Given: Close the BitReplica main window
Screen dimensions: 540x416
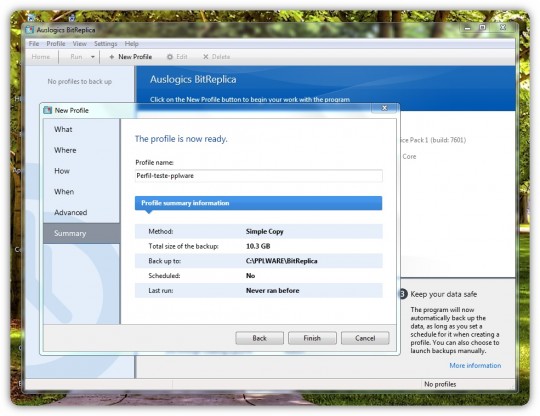Looking at the screenshot, I should [x=503, y=28].
